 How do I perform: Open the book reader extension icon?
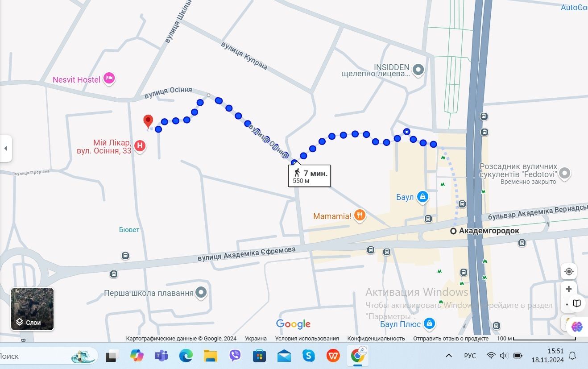(577, 303)
